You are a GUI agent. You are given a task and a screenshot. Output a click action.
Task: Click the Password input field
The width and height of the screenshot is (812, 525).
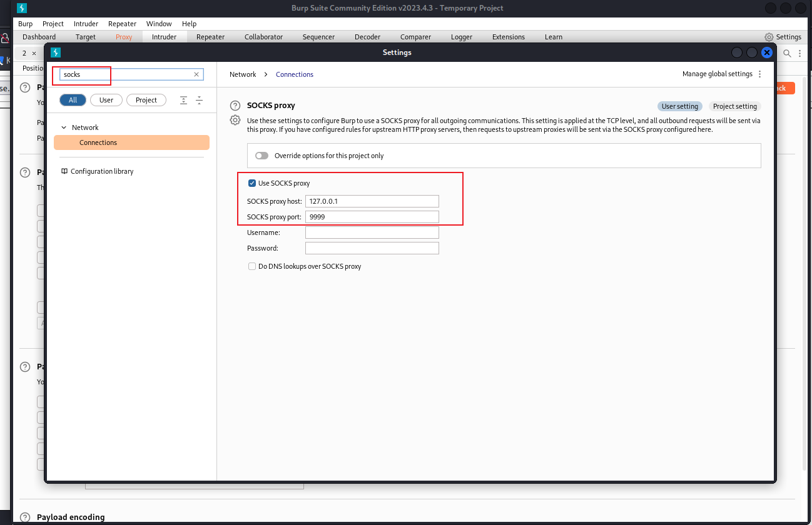(x=372, y=248)
